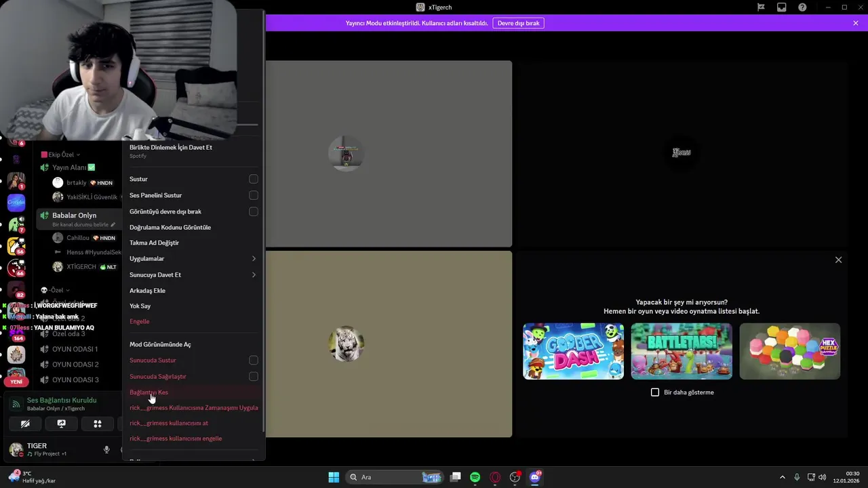Click taskbar volume speaker icon

click(x=822, y=477)
